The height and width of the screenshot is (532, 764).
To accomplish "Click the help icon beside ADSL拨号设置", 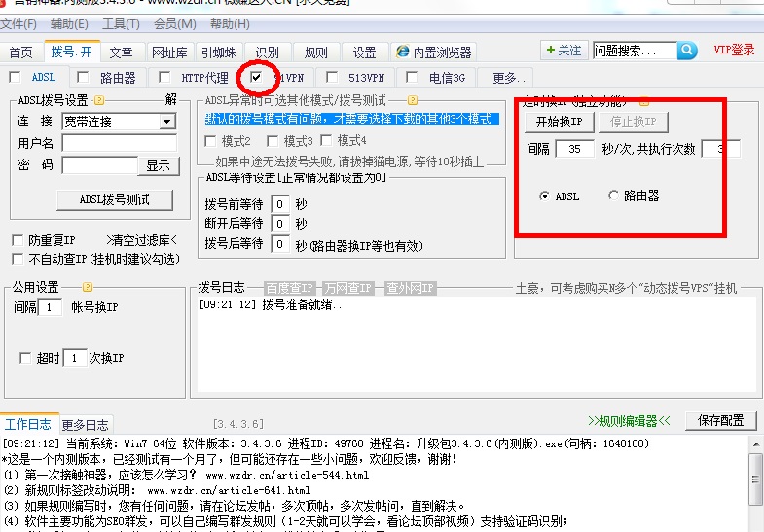I will (x=99, y=100).
